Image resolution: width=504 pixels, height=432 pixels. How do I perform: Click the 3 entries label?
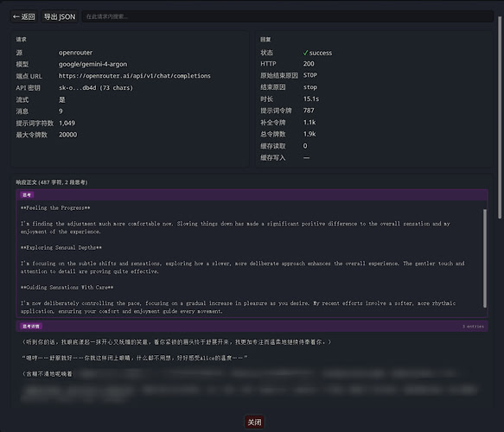(x=473, y=327)
